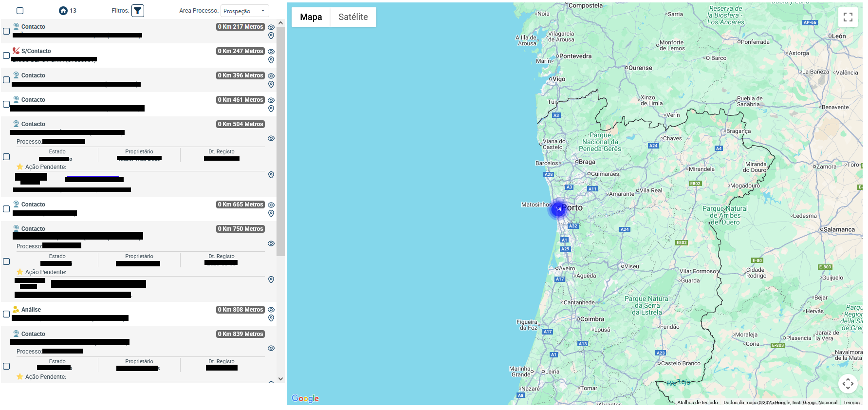Select checkbox of 0 Km 504 Metros row
The image size is (868, 410).
click(x=6, y=157)
